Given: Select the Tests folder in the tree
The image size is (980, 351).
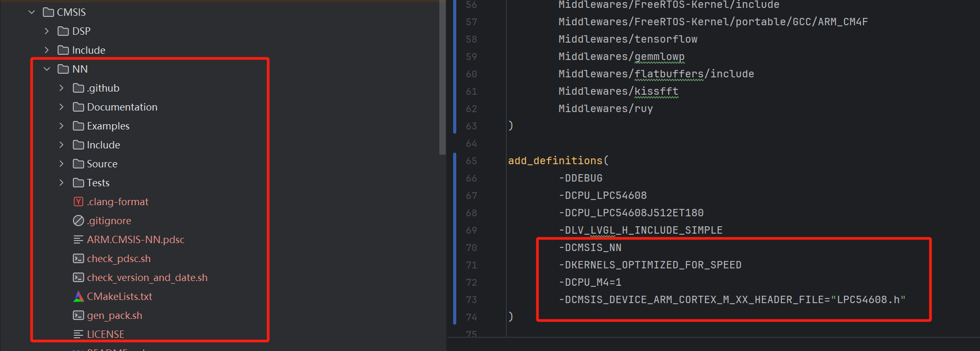Looking at the screenshot, I should [x=98, y=183].
